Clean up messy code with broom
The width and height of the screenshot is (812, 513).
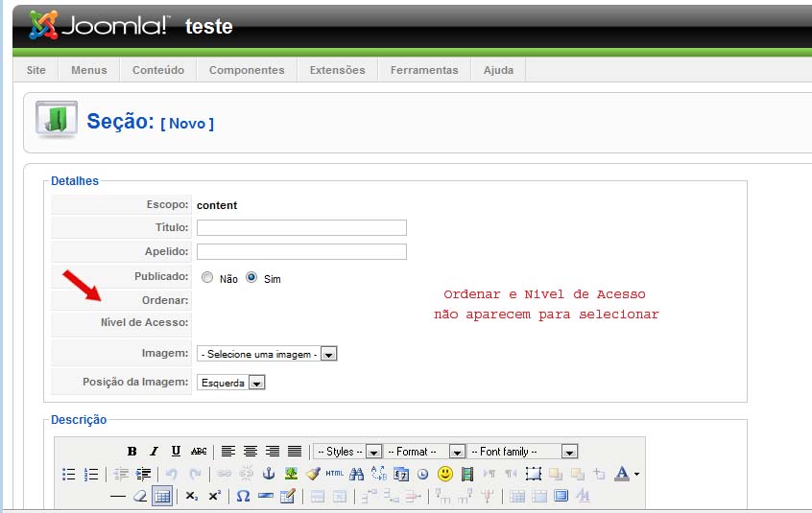click(x=313, y=473)
